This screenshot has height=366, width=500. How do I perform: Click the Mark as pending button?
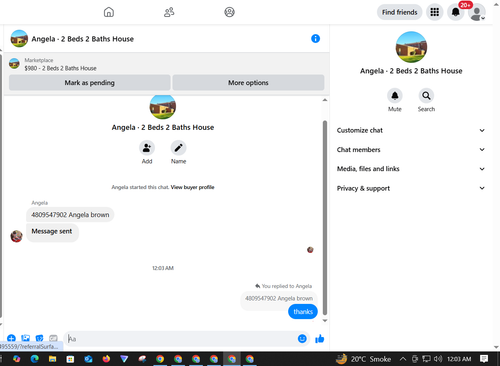coord(90,83)
